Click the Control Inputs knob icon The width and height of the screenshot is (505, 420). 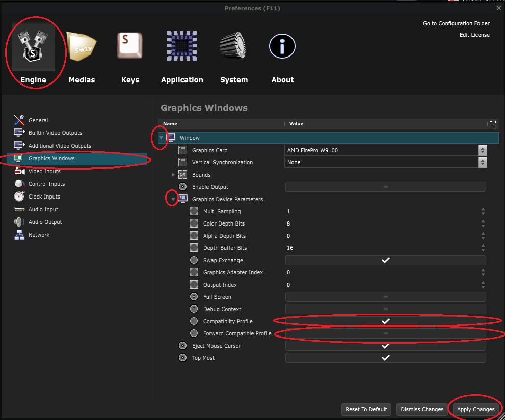click(19, 183)
